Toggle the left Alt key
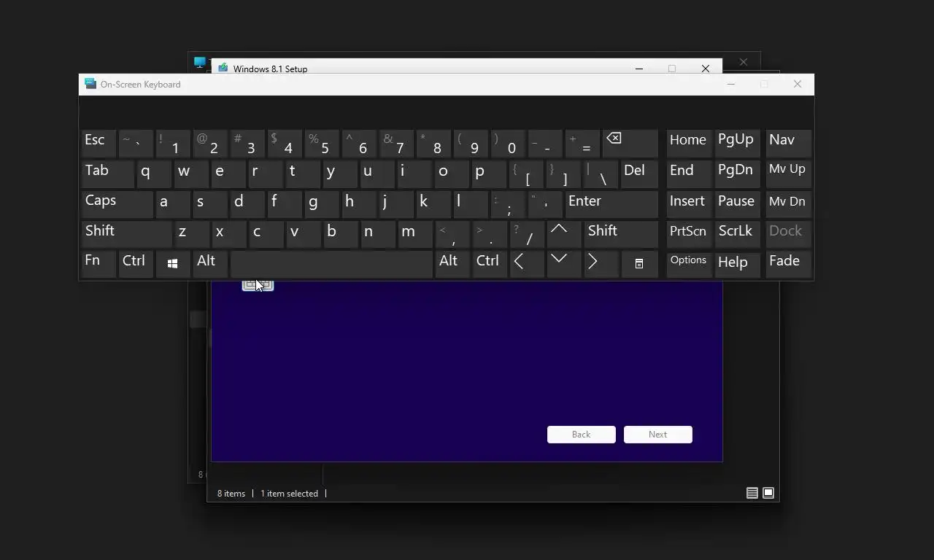The image size is (934, 560). click(210, 263)
